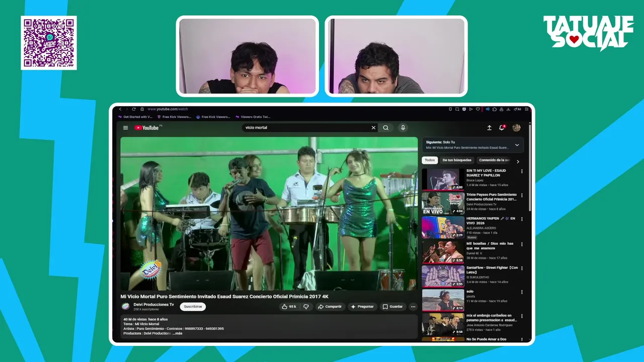Open SantaFlow Street Fighter thumbnail
The height and width of the screenshot is (362, 644).
443,276
